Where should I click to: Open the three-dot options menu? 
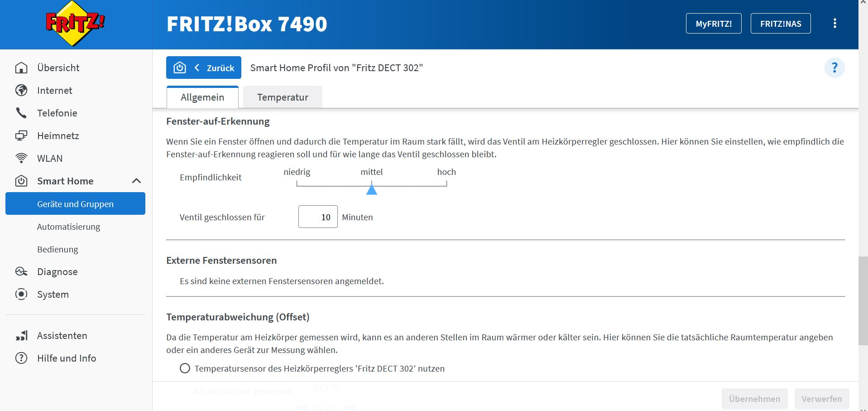click(835, 24)
